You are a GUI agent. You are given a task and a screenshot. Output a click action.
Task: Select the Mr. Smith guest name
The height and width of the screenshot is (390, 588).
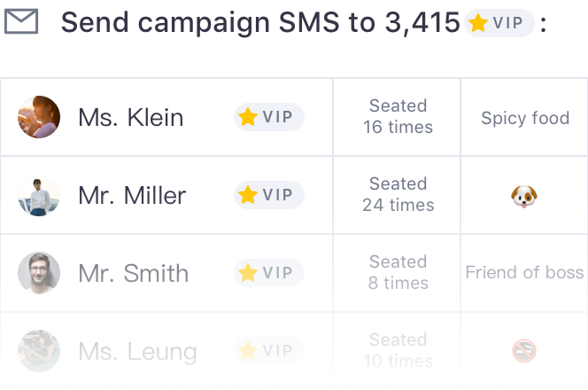(133, 273)
